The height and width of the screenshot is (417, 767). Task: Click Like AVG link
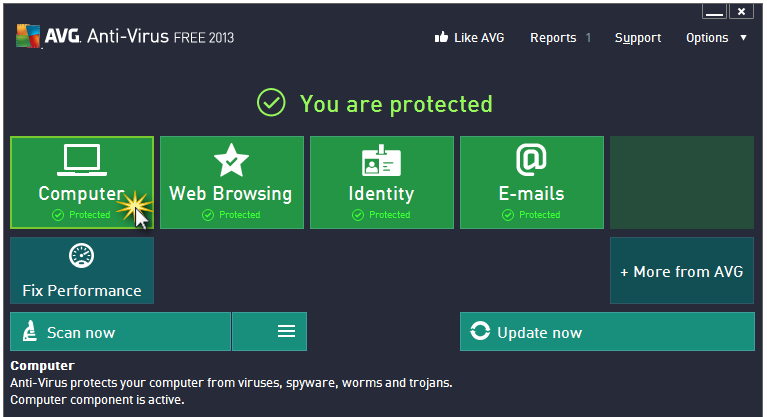click(479, 38)
